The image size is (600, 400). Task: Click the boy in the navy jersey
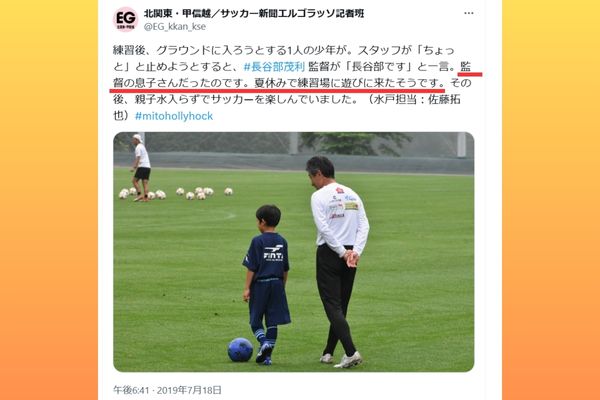tap(267, 284)
